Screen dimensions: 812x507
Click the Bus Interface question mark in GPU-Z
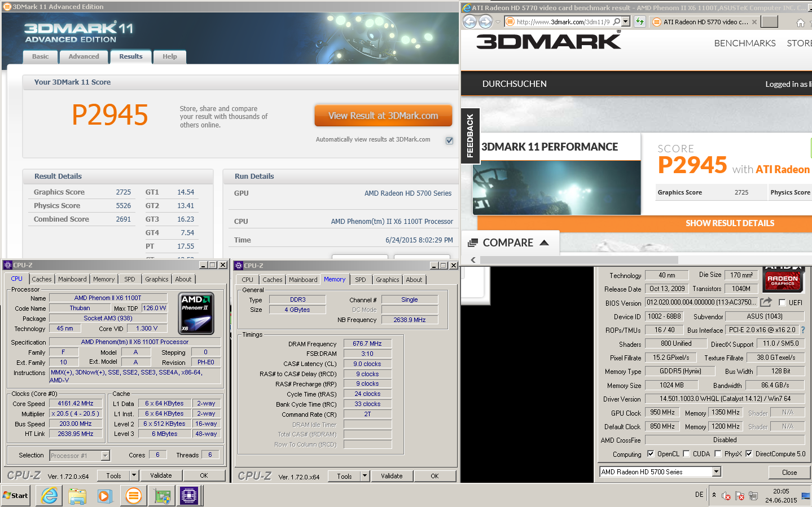(803, 330)
